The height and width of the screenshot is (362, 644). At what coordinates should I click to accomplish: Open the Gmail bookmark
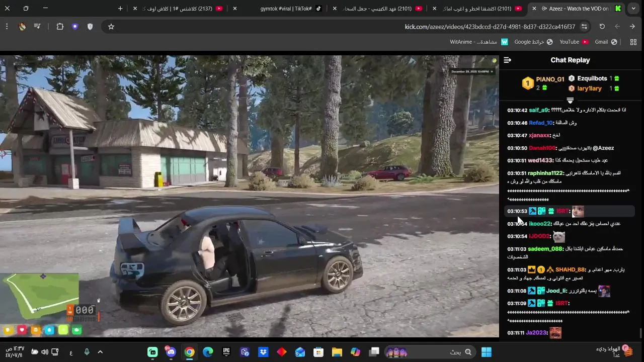(x=606, y=42)
